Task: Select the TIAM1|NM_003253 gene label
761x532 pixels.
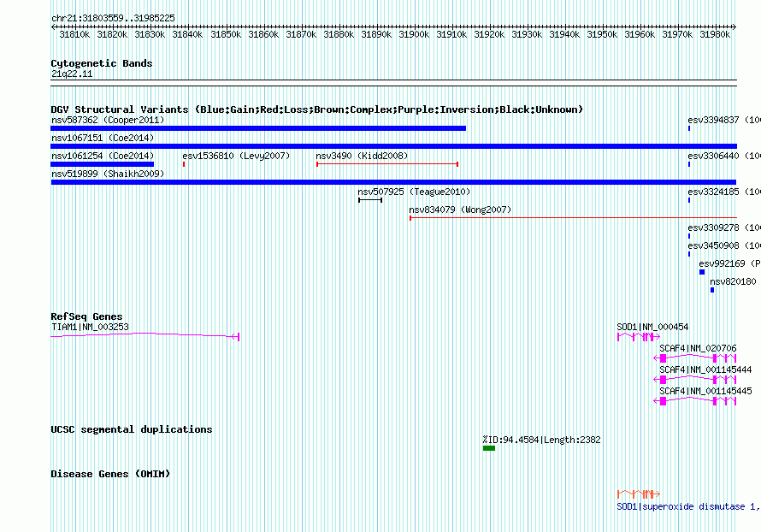Action: click(x=91, y=327)
